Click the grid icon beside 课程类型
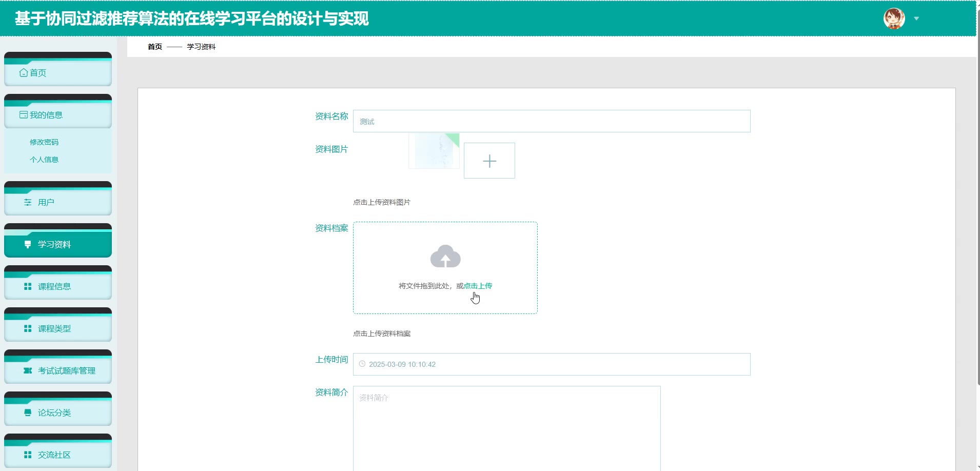Screen dimensions: 980x471 28,328
